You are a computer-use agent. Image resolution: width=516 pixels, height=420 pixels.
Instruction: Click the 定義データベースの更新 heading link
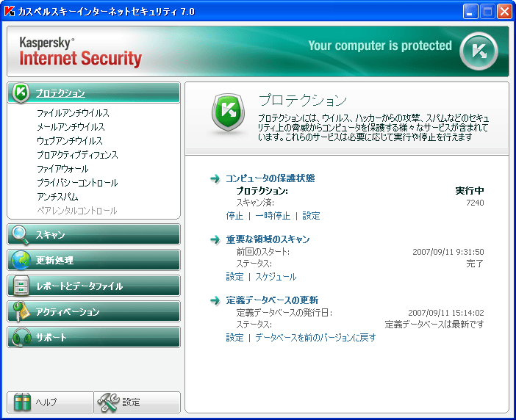tap(272, 300)
